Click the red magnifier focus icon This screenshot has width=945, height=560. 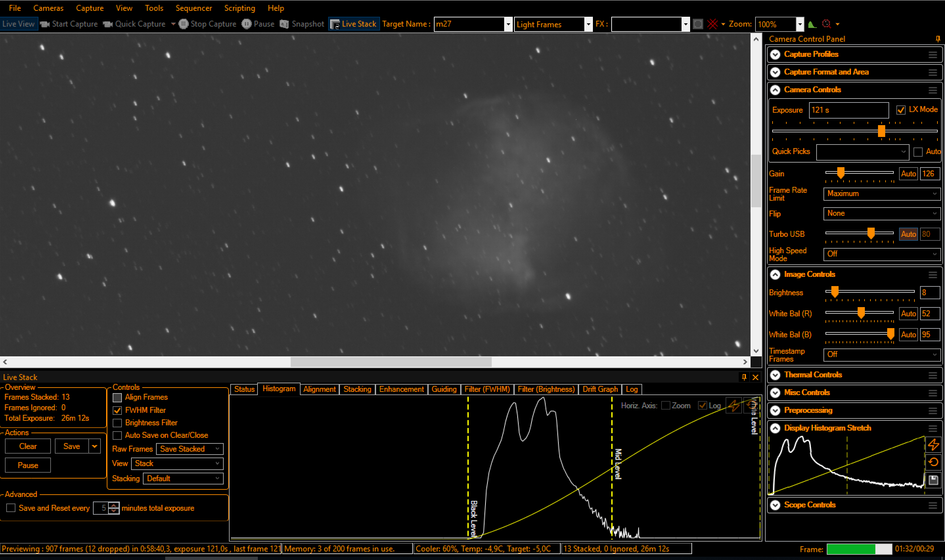[826, 24]
